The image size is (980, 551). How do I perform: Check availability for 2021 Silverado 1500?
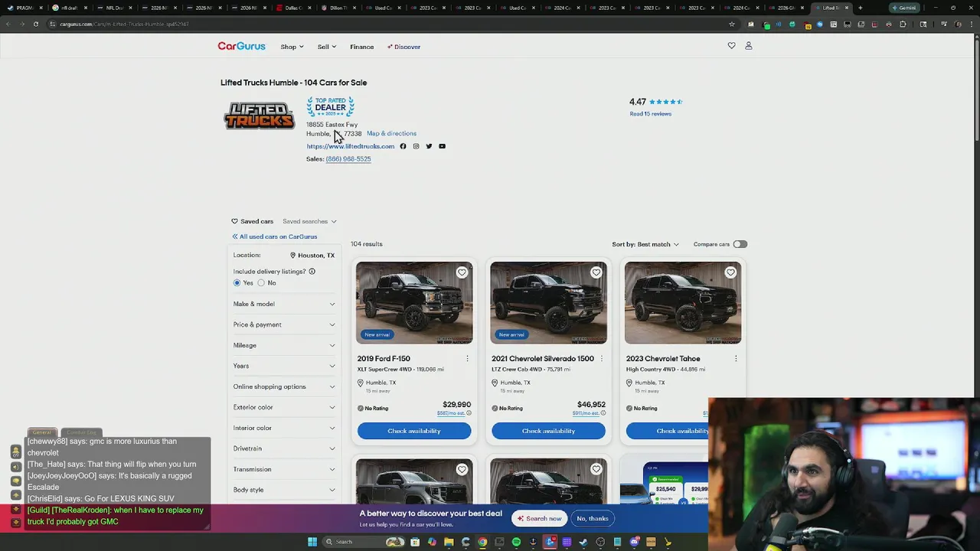tap(548, 431)
